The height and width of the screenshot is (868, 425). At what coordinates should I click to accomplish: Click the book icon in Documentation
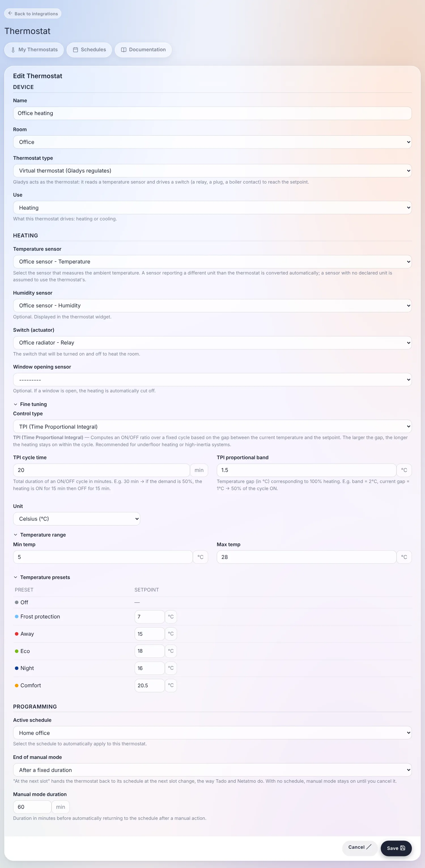tap(124, 50)
